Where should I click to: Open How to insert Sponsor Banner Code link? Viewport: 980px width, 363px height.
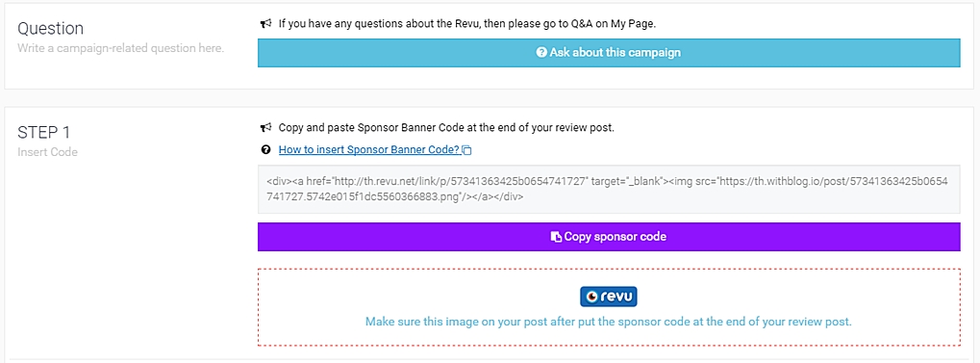point(368,149)
